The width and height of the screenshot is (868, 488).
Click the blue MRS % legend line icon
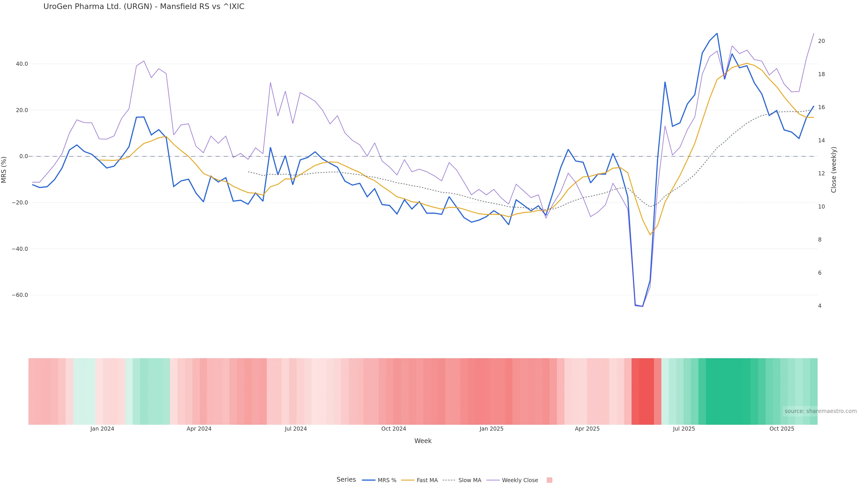pos(369,480)
